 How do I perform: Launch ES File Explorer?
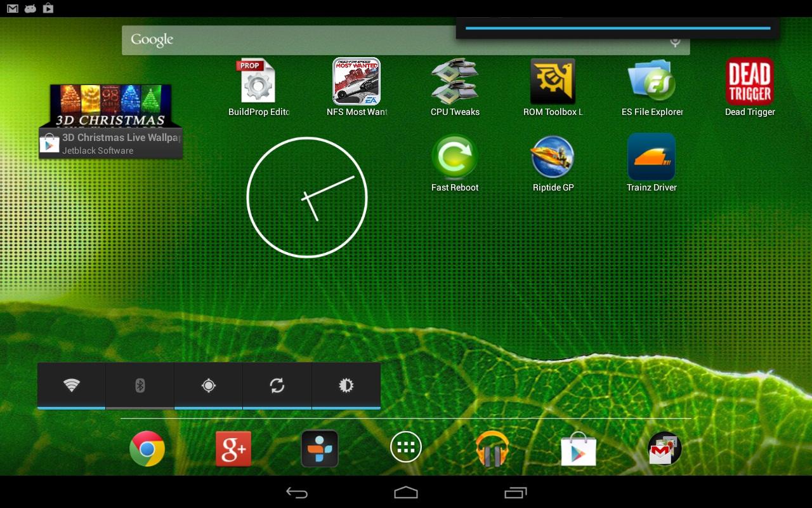(x=652, y=87)
